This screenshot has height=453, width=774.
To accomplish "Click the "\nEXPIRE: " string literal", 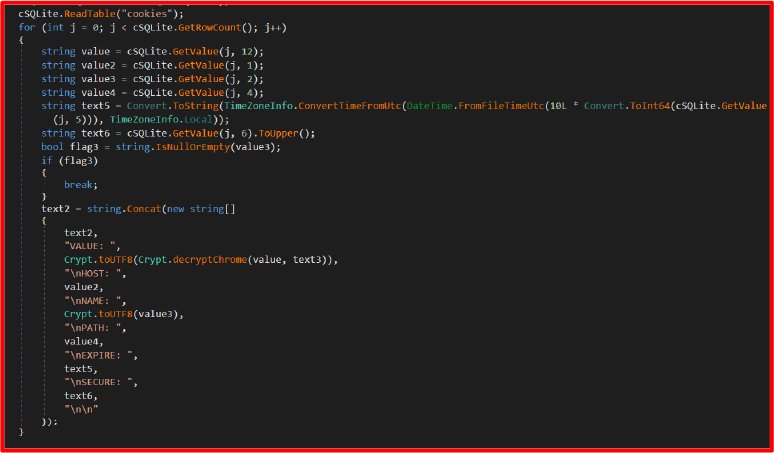I will click(101, 354).
